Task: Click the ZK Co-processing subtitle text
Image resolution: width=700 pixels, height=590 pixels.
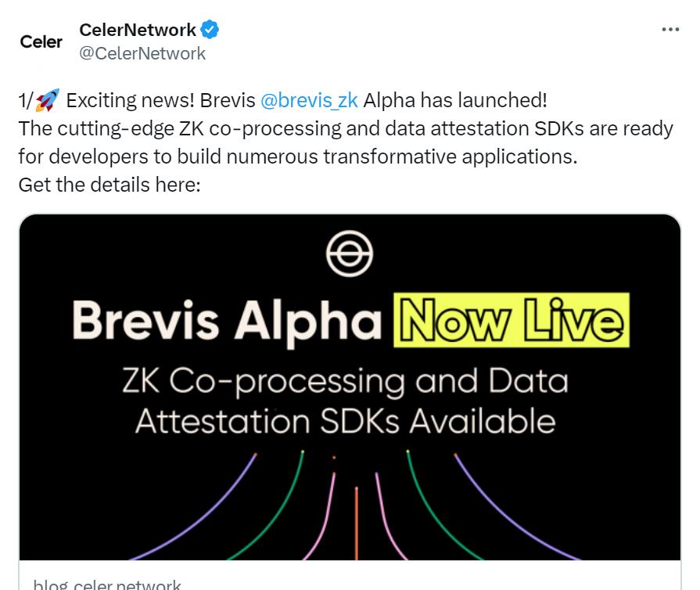Action: point(349,381)
